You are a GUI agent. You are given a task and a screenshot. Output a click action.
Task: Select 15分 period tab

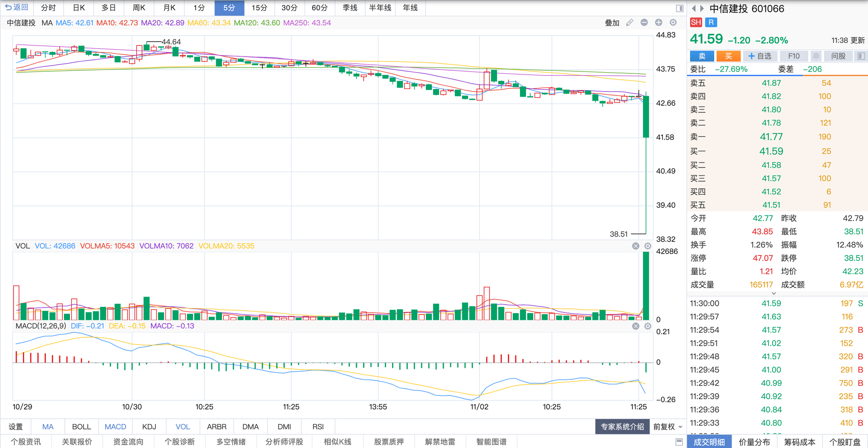click(x=259, y=8)
